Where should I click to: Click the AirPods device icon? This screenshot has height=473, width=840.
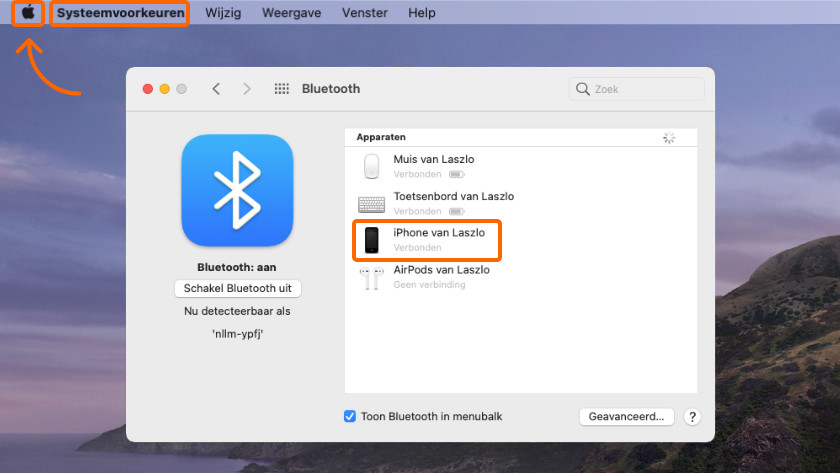[x=371, y=278]
